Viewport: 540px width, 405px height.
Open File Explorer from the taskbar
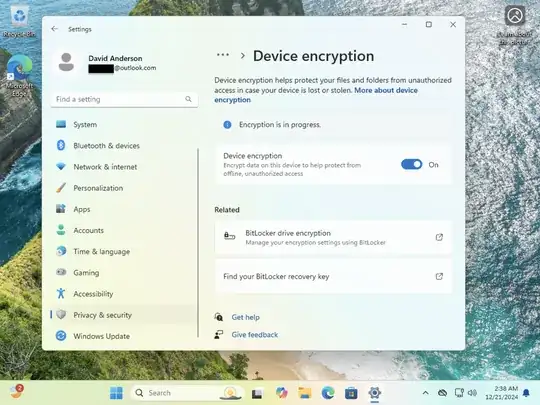pos(304,393)
